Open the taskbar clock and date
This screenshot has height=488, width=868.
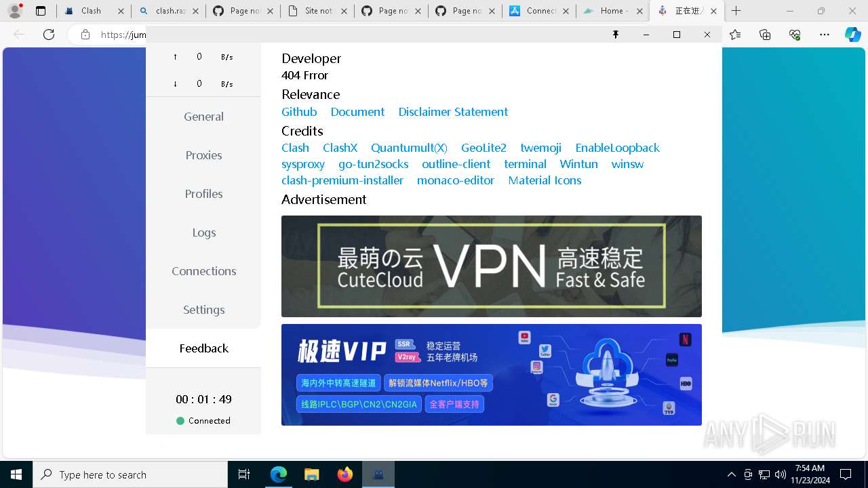tap(810, 474)
